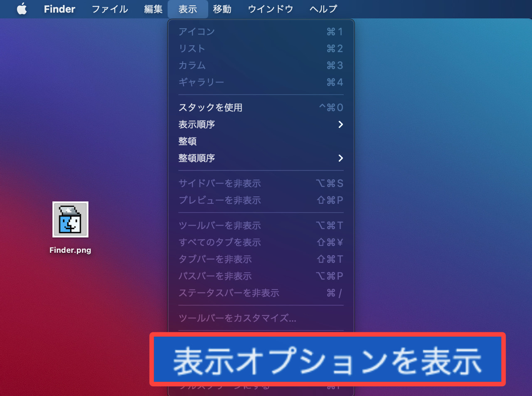Select ツールバーをカスタマイズ... menu item

click(x=261, y=319)
